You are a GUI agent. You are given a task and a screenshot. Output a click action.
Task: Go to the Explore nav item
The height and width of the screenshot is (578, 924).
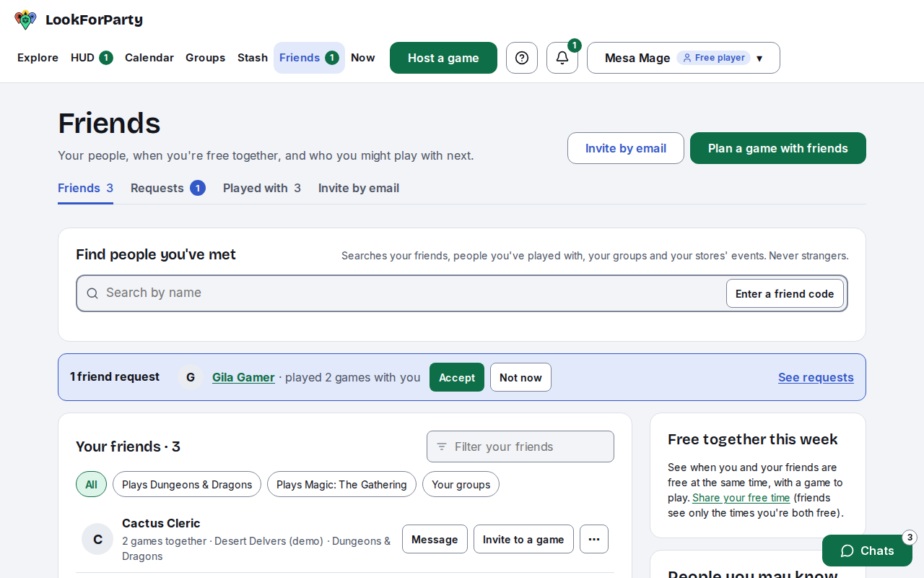38,58
